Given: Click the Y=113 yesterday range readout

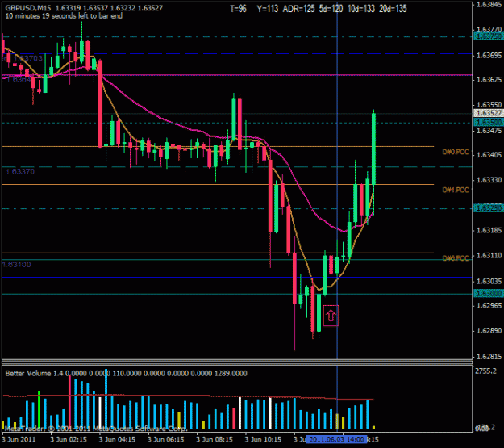Looking at the screenshot, I should coord(268,9).
